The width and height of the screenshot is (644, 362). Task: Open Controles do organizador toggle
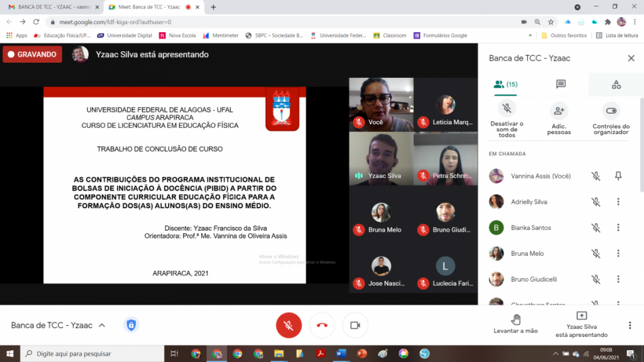(x=611, y=111)
